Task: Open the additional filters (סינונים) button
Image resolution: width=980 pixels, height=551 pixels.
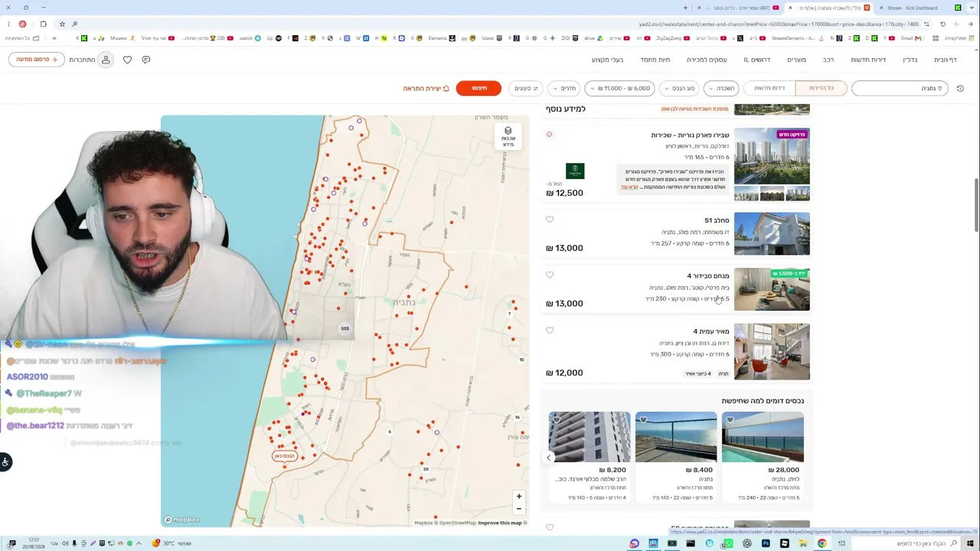Action: (x=525, y=89)
